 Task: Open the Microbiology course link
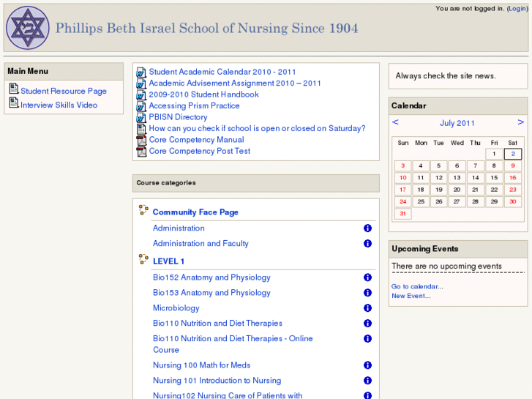(x=176, y=308)
